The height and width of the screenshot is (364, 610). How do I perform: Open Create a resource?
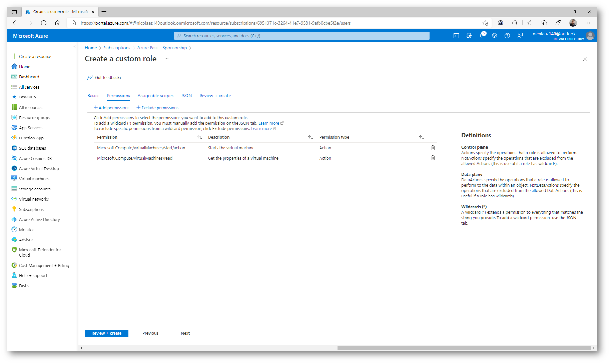point(31,56)
